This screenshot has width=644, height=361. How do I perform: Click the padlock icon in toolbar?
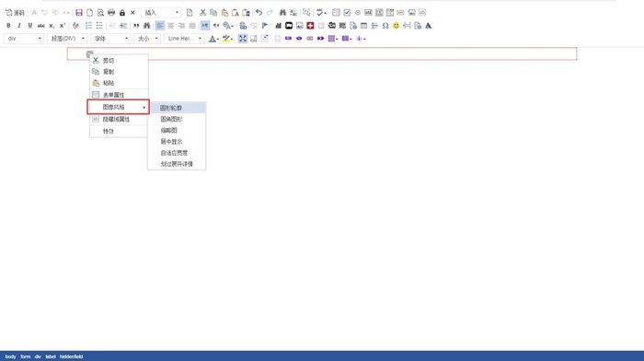point(122,13)
